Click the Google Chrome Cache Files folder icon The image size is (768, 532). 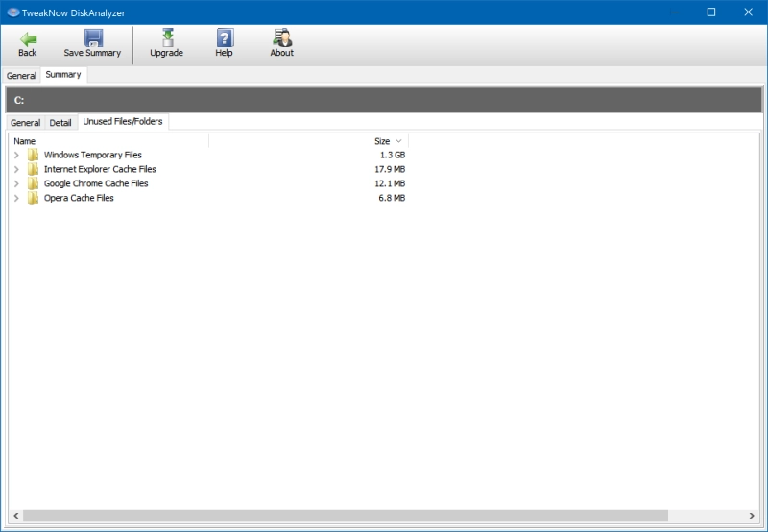tap(33, 183)
